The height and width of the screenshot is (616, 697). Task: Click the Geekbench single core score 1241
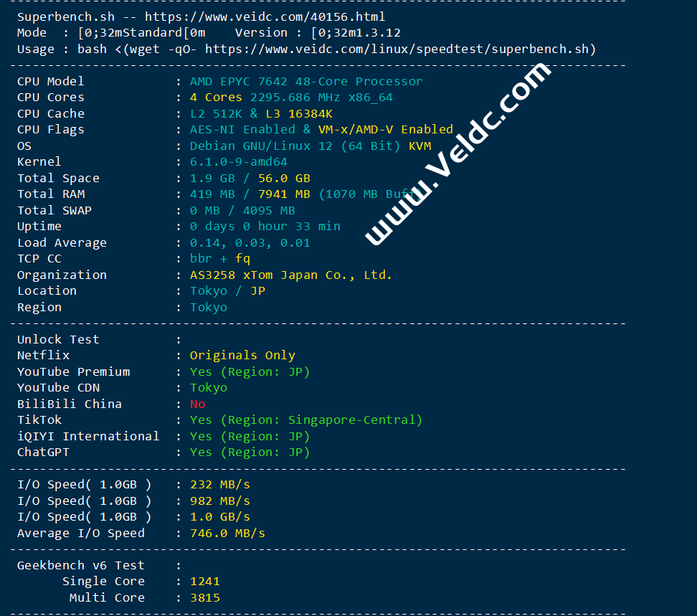point(205,582)
